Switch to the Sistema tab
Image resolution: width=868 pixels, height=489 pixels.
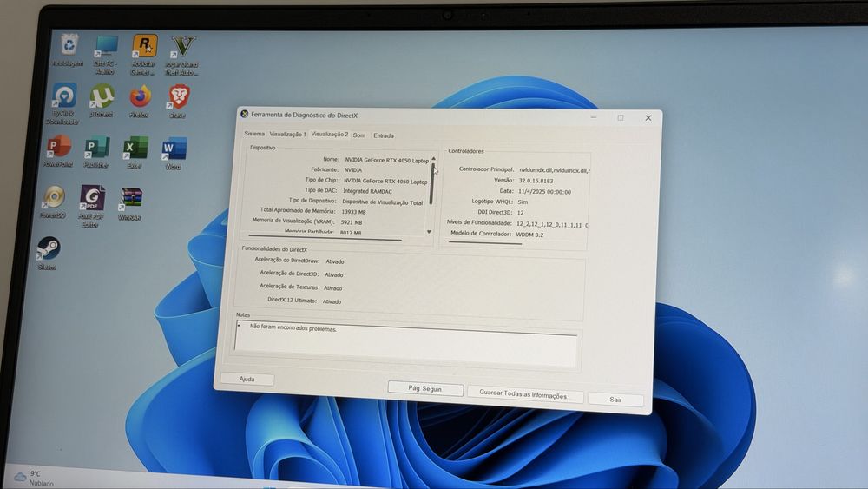pyautogui.click(x=254, y=134)
